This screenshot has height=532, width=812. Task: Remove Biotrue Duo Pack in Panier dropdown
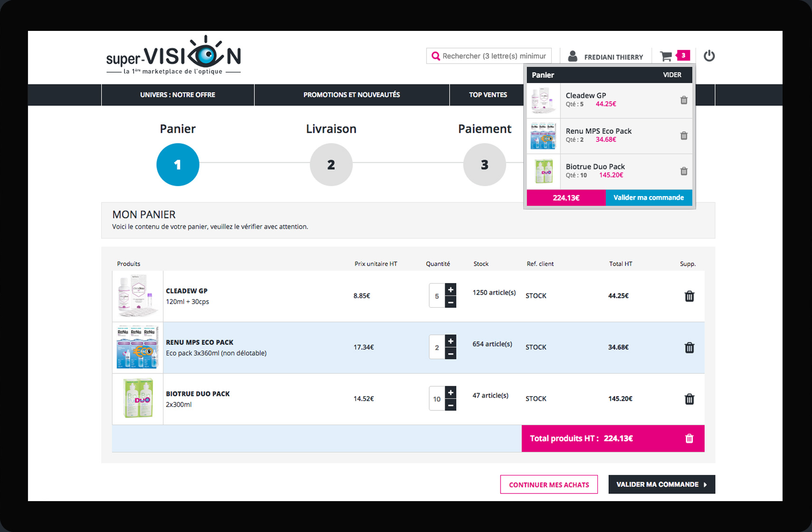click(x=683, y=171)
